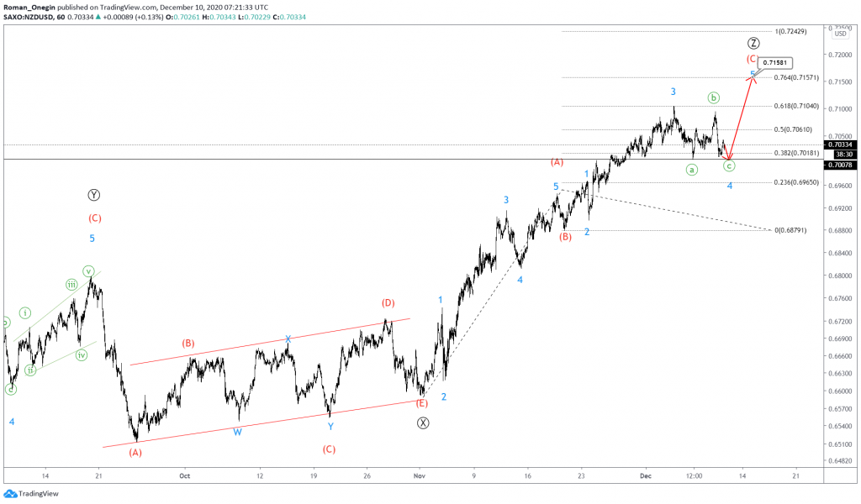Toggle the price marker 0.70078
This screenshot has height=504, width=861.
click(x=839, y=165)
